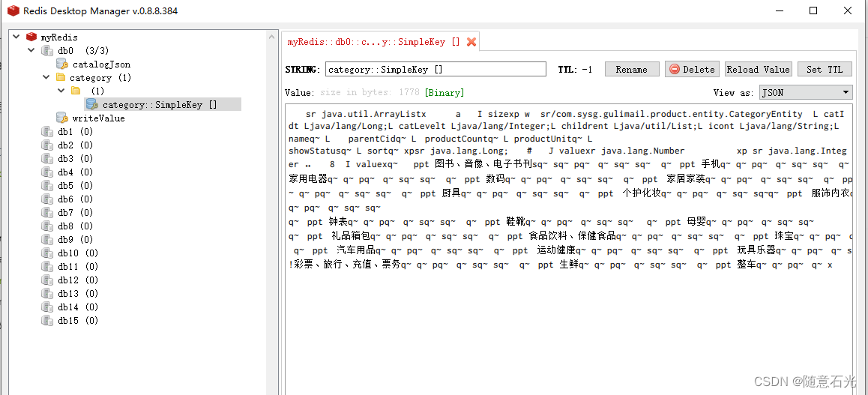The image size is (868, 395).
Task: Click the db9 database icon
Action: tap(47, 240)
